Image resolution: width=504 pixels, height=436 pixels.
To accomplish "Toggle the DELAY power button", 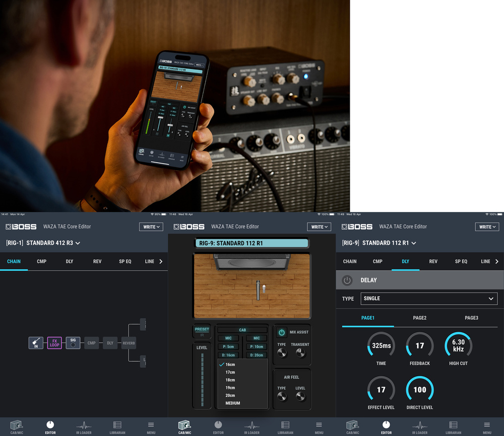I will [x=347, y=280].
